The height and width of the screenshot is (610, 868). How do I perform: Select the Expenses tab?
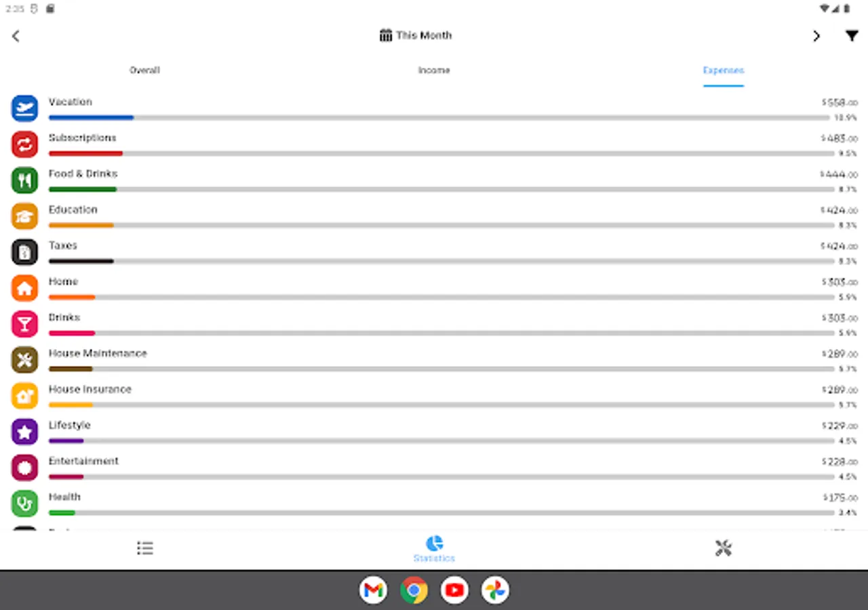[x=724, y=70]
